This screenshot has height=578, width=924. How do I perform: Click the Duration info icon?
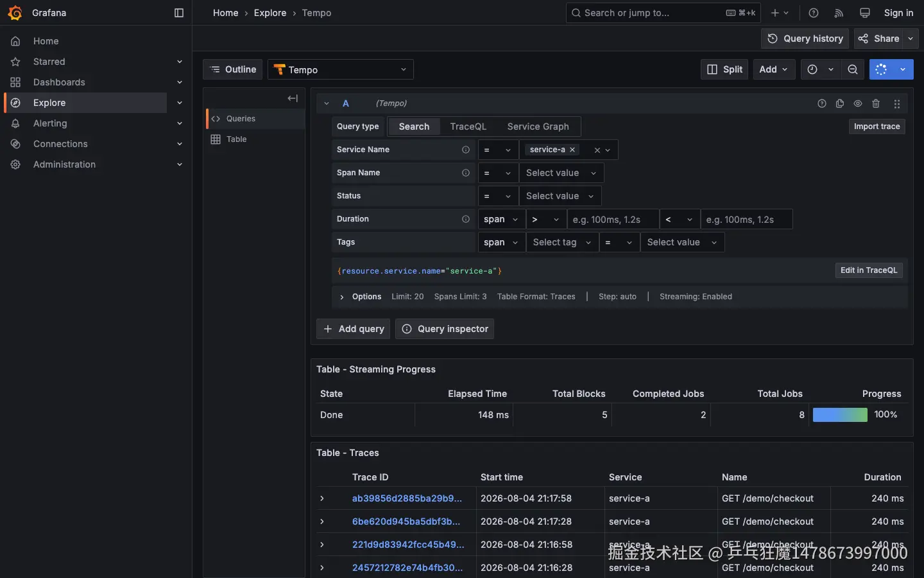click(x=466, y=219)
